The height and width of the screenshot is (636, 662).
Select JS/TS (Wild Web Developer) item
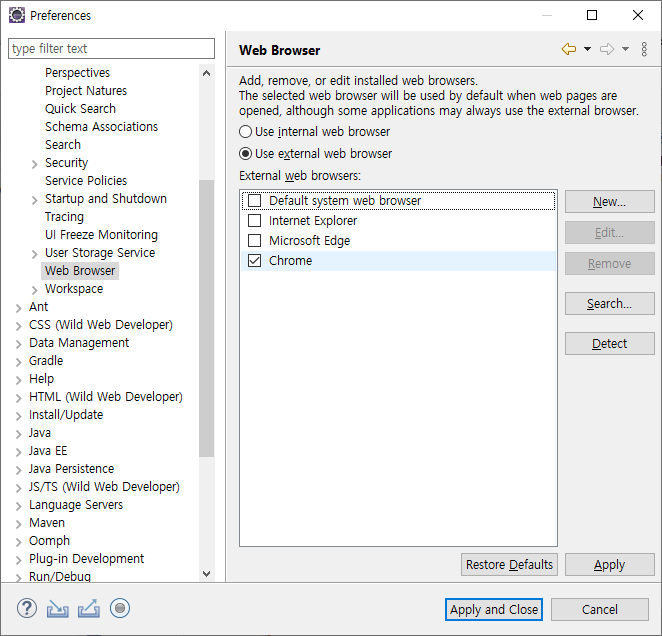[104, 487]
